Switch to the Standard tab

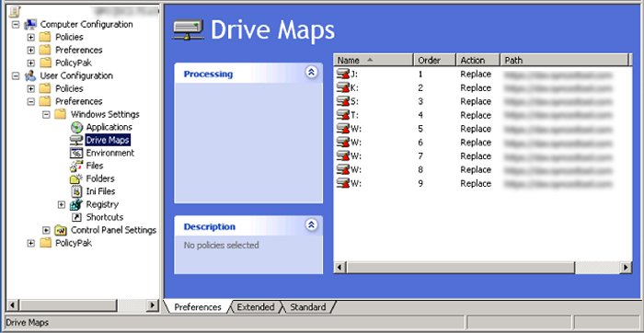pos(308,307)
